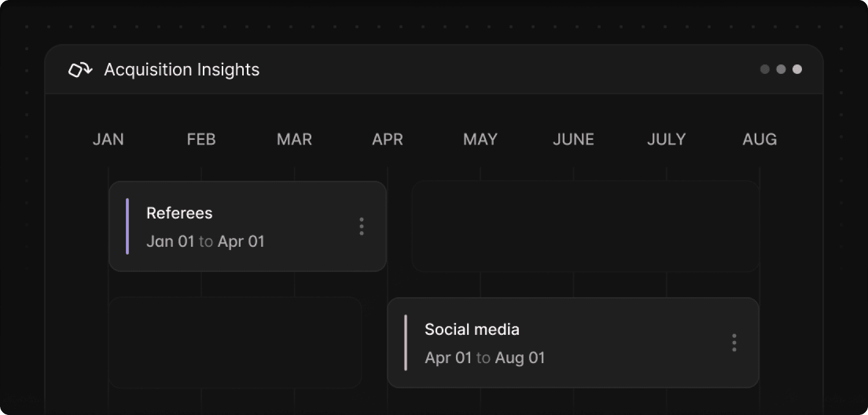Jump to the JULY month marker
The image size is (868, 415).
click(666, 139)
